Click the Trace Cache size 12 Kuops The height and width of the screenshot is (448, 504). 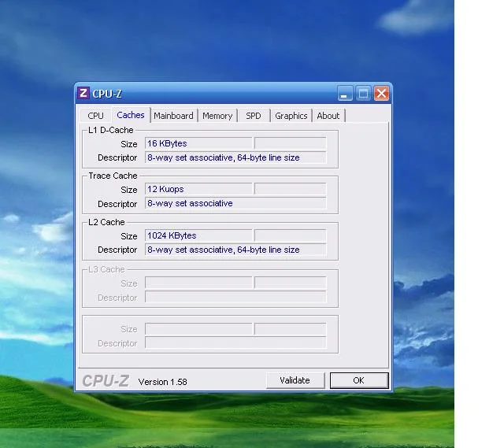[x=198, y=189]
